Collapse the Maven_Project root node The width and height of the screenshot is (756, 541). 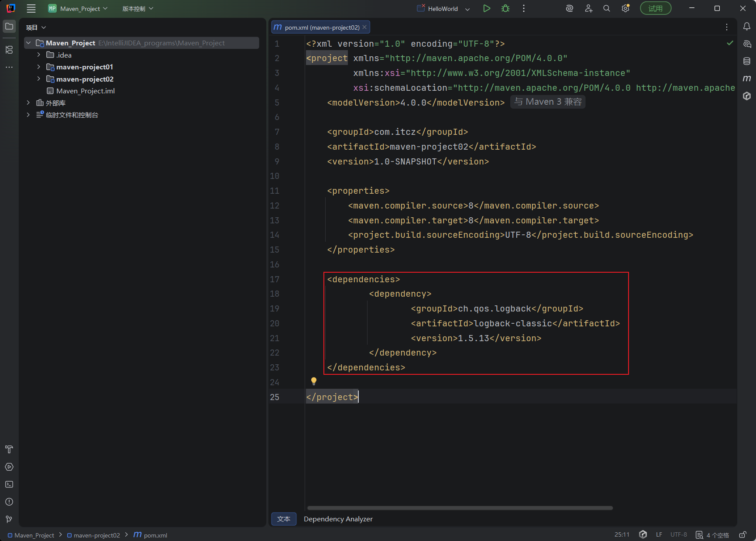28,43
